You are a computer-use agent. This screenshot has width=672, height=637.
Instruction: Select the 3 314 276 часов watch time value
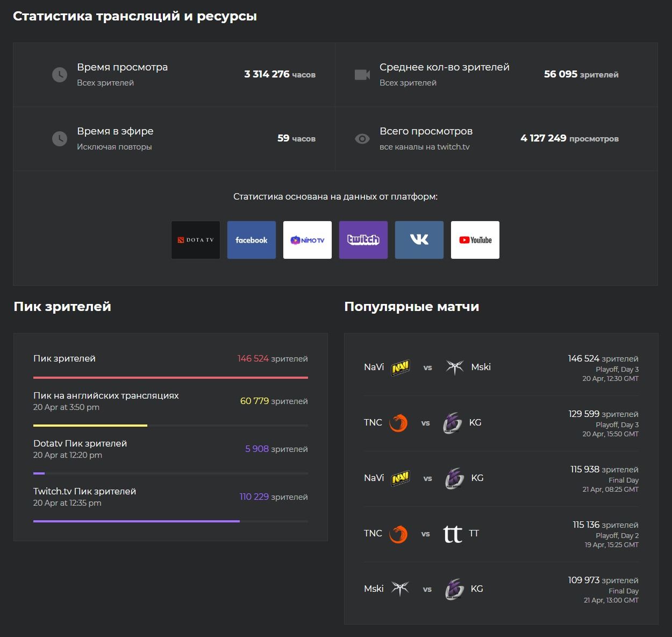pos(280,74)
